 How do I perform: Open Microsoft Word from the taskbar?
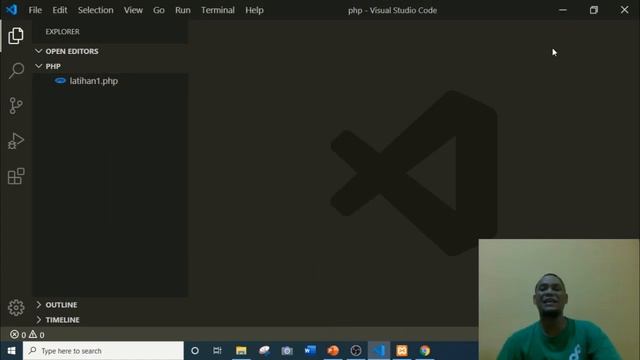pos(310,351)
